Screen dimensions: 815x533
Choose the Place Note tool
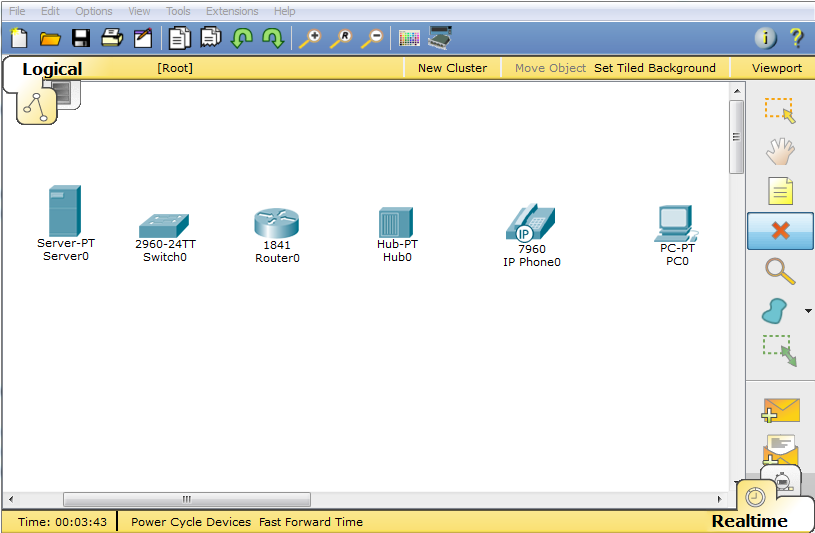[780, 191]
